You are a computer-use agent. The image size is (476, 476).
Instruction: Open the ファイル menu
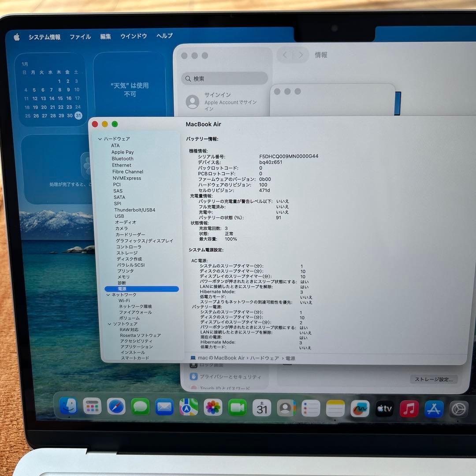tap(80, 37)
